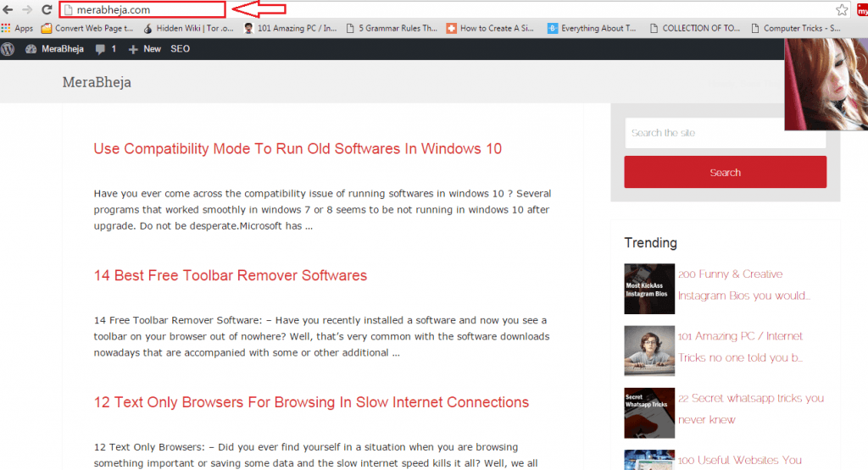This screenshot has width=868, height=470.
Task: Open the Hidden Wiki bookmark
Action: tap(187, 28)
